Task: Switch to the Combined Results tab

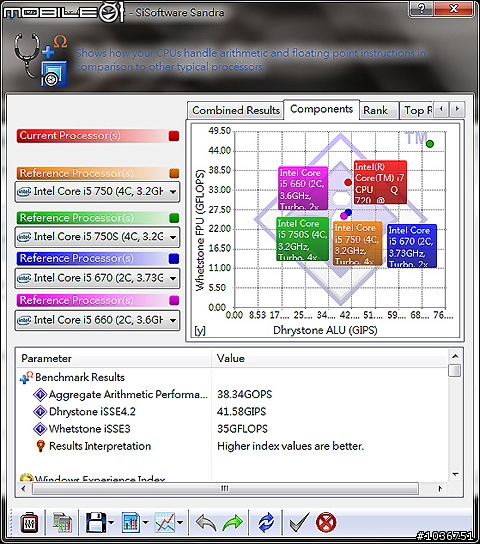Action: point(236,110)
